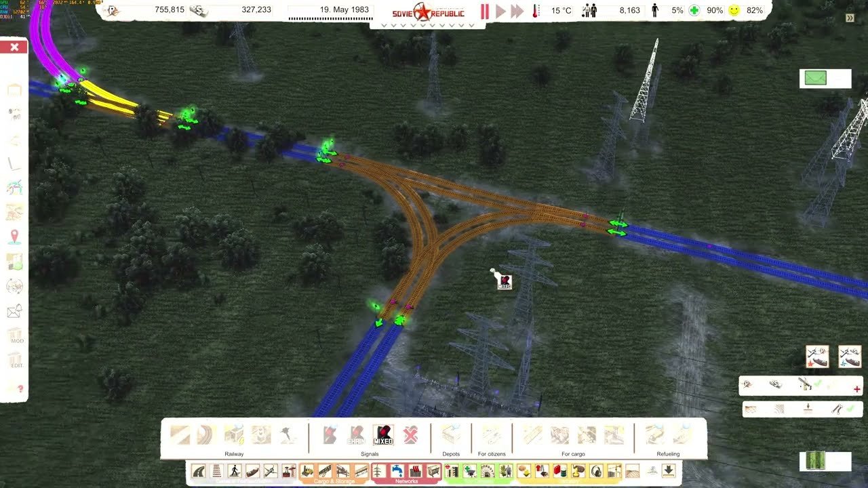
Task: Open the MOD menu in sidebar
Action: pos(15,337)
